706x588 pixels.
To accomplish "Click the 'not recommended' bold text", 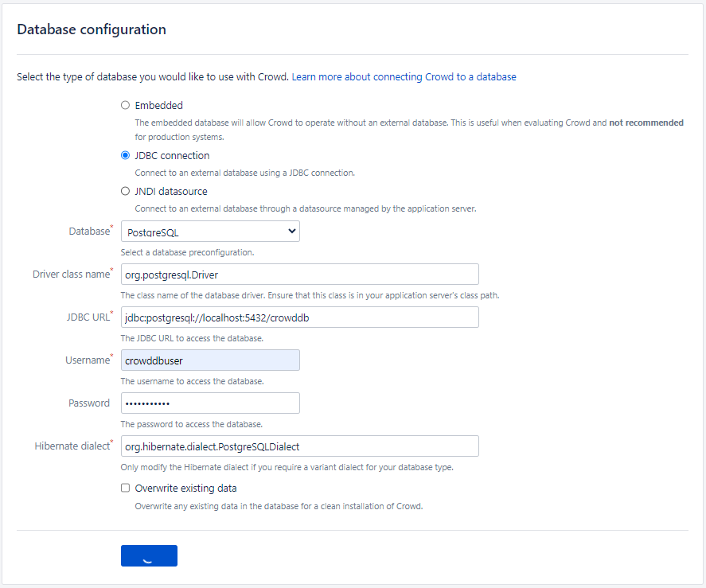I will (x=646, y=123).
